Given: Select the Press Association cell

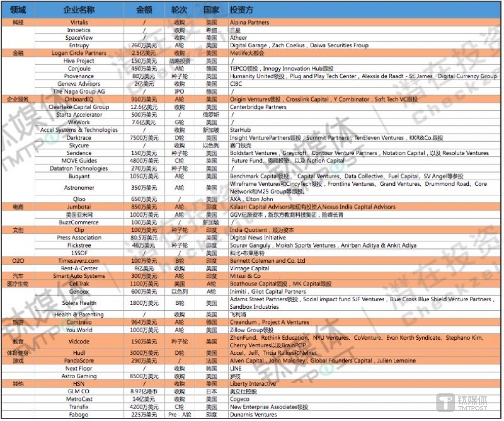Looking at the screenshot, I should (79, 238).
